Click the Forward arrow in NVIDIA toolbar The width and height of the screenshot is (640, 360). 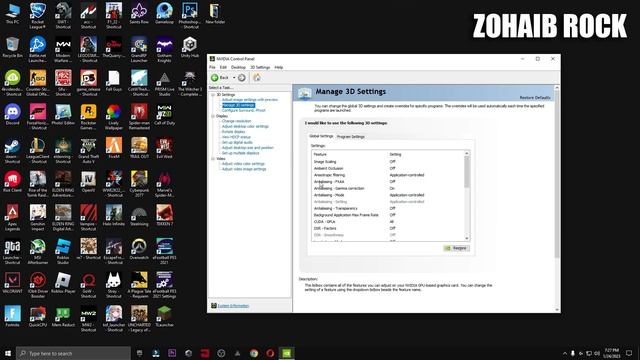pyautogui.click(x=242, y=78)
